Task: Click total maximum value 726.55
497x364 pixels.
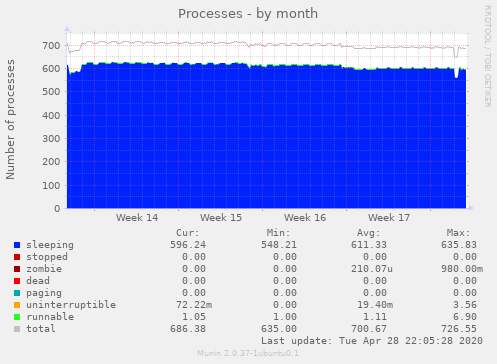Action: click(459, 329)
